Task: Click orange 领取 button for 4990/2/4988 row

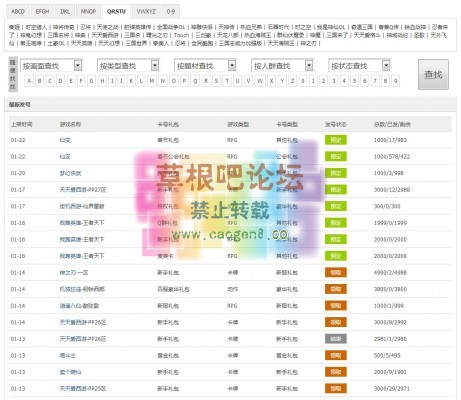Action: click(x=336, y=273)
